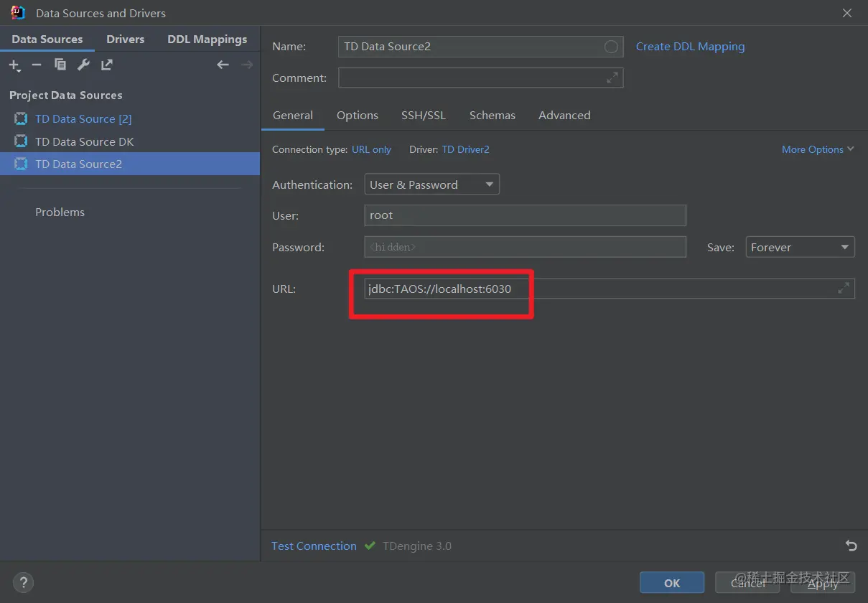Open the wrench settings icon
This screenshot has width=868, height=603.
(83, 65)
